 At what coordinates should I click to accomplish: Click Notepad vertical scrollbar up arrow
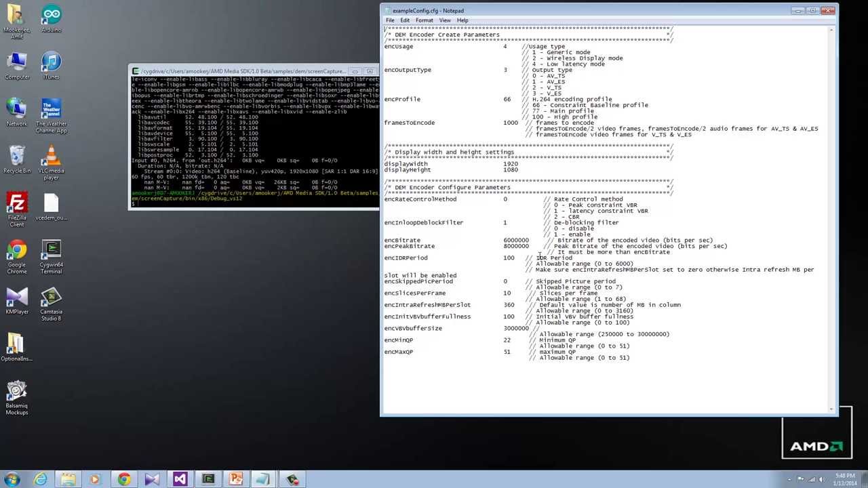coord(831,29)
